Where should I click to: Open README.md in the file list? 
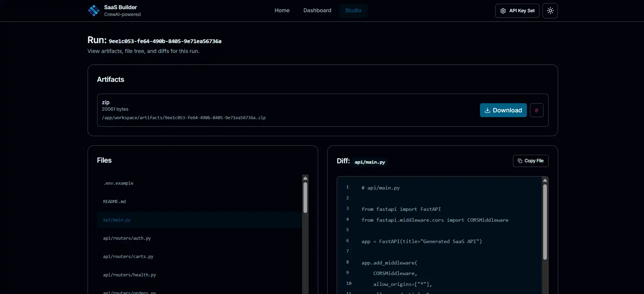pyautogui.click(x=199, y=202)
